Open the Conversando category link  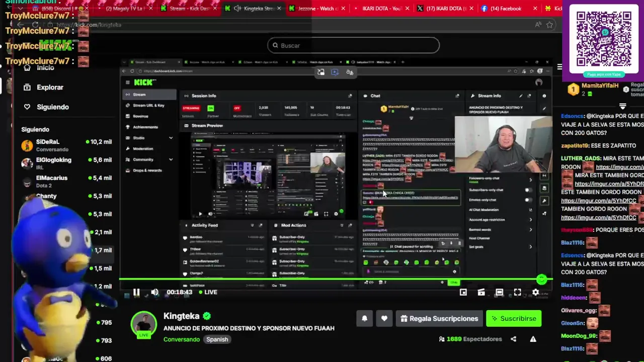(182, 339)
